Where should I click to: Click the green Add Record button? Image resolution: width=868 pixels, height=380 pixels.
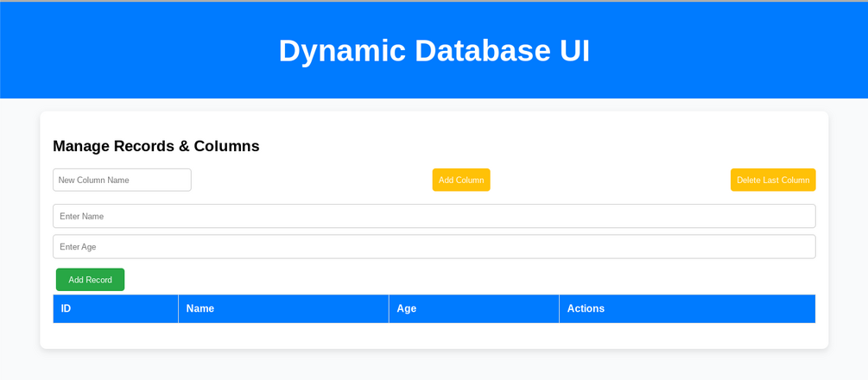[x=90, y=280]
